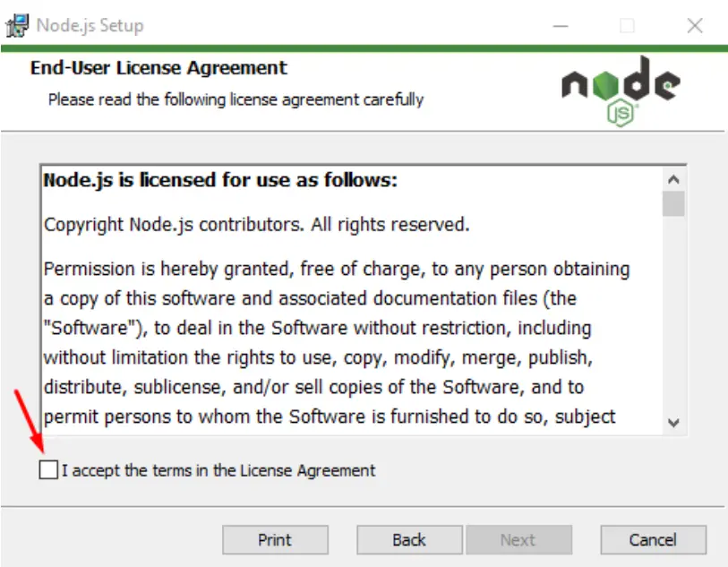The width and height of the screenshot is (728, 567).
Task: Click the 'Node.js Setup' window title text
Action: (x=90, y=26)
